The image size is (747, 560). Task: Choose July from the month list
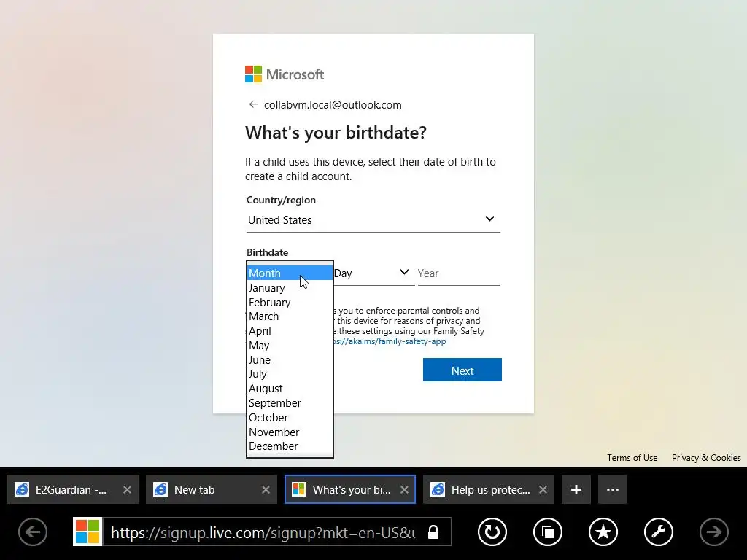pos(290,374)
